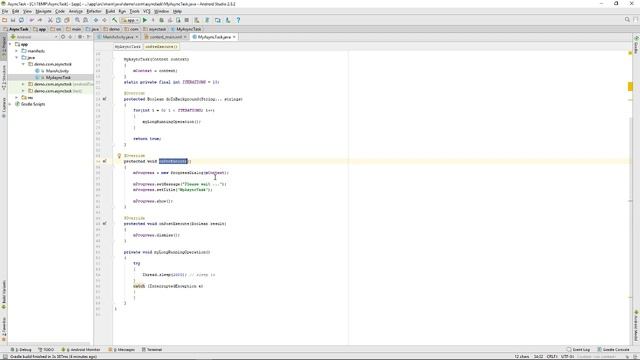Click the Navigate Forward arrow icon
This screenshot has height=360, width=640.
[104, 20]
